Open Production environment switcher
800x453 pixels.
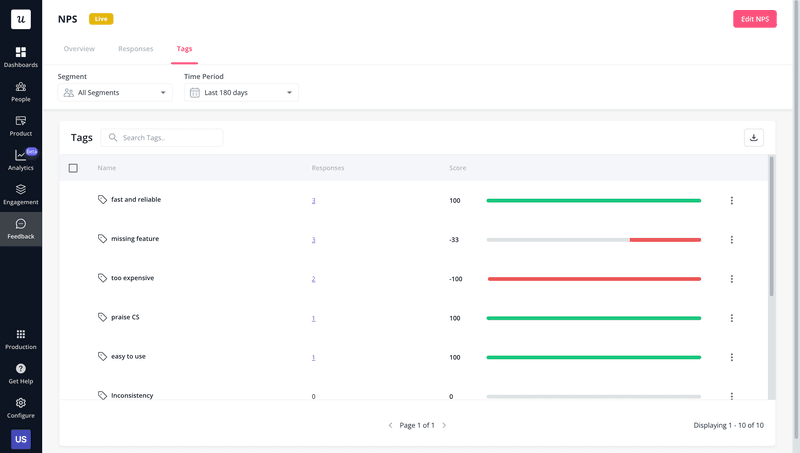pos(21,338)
